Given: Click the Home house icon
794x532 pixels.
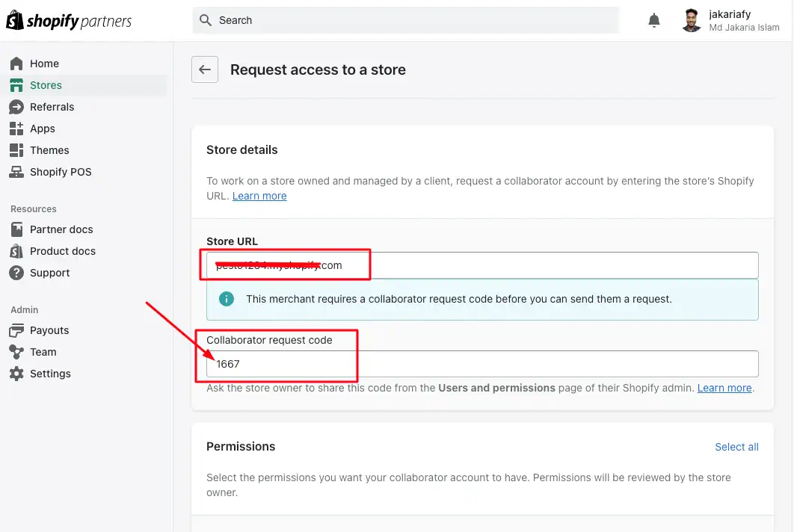Looking at the screenshot, I should [16, 64].
